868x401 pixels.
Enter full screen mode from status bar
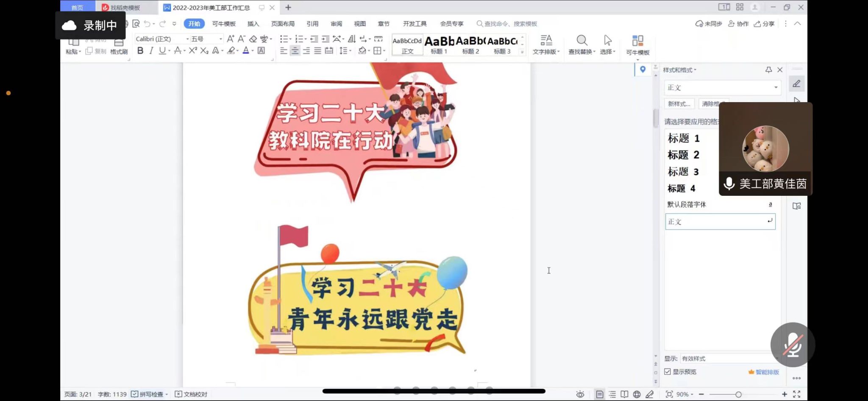tap(797, 394)
